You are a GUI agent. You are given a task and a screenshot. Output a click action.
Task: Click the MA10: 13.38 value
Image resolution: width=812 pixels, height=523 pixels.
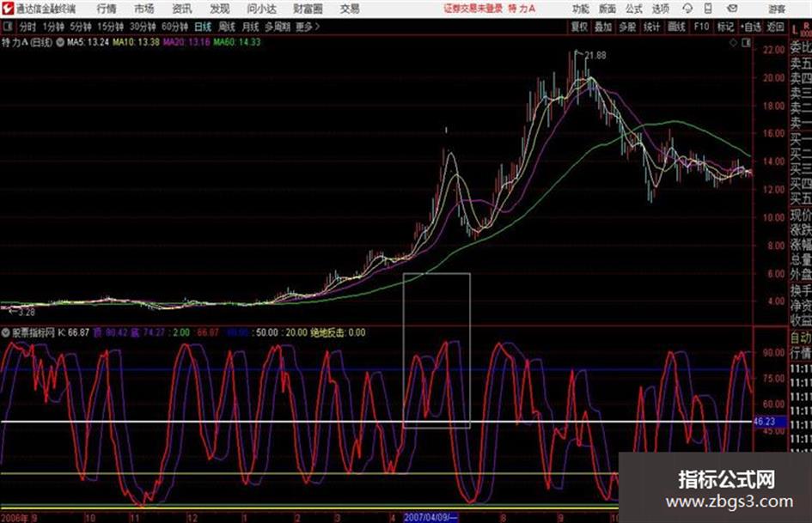tap(137, 42)
